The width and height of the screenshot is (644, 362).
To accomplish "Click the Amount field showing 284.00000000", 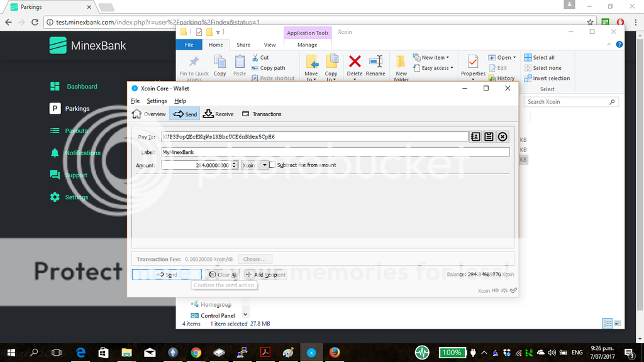I will 196,165.
